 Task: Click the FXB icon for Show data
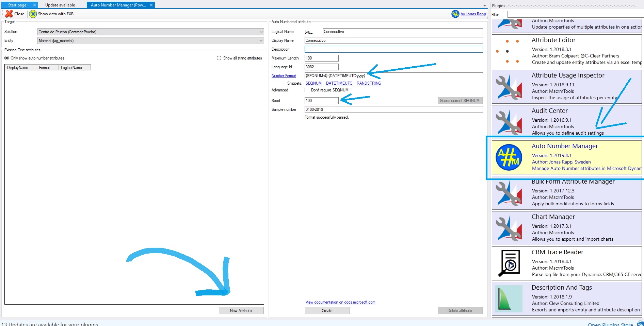click(33, 14)
